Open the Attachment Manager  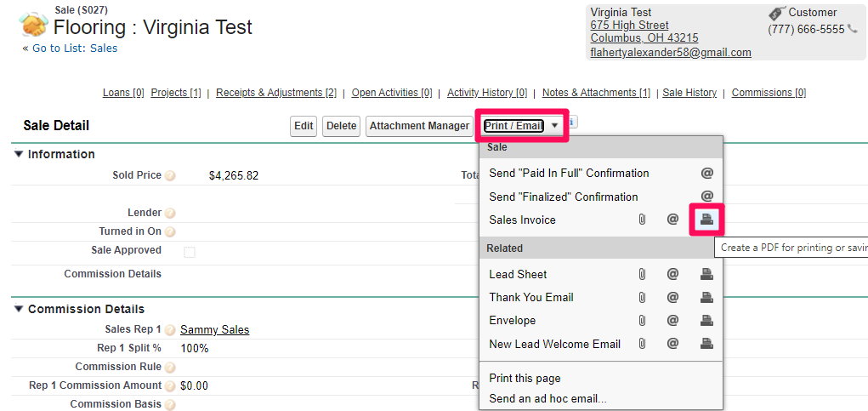click(419, 126)
